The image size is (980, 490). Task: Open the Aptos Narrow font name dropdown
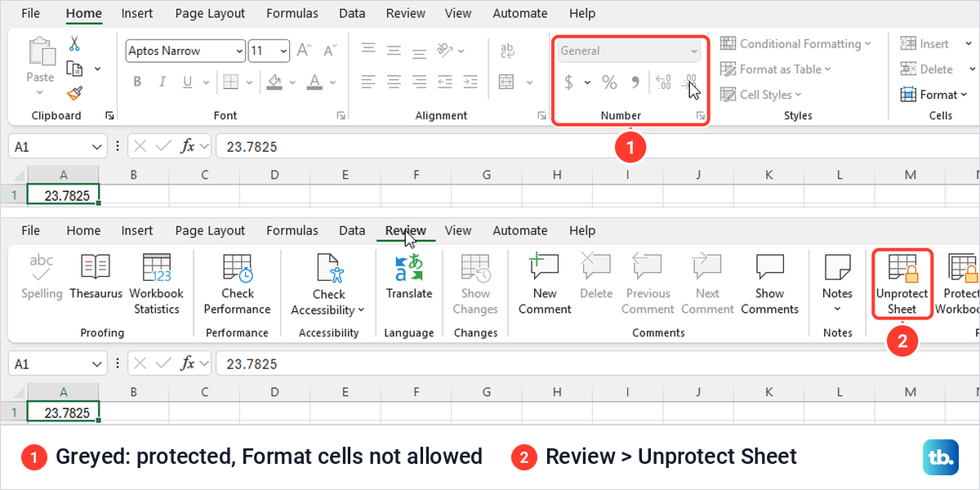coord(239,51)
